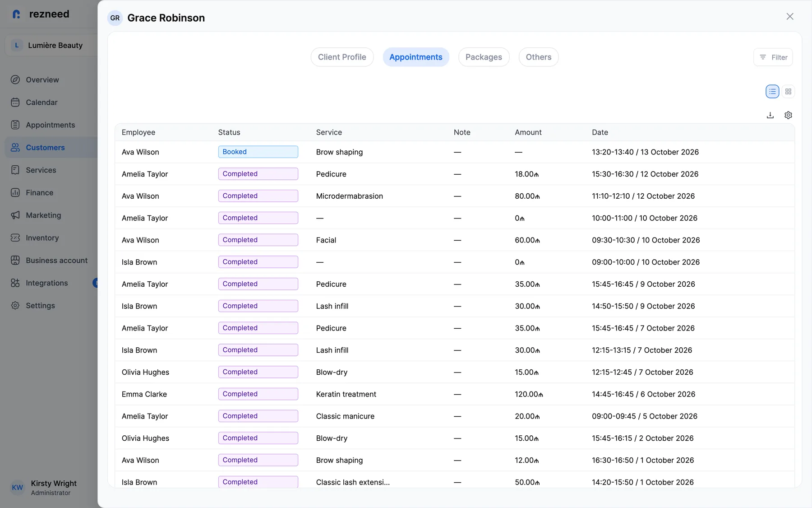
Task: Click the Marketing megaphone icon
Action: 15,215
